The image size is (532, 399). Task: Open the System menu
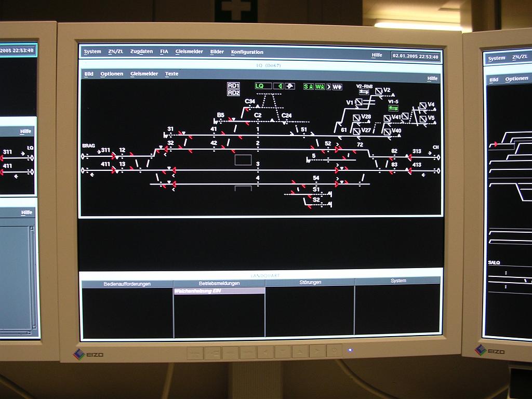[92, 52]
